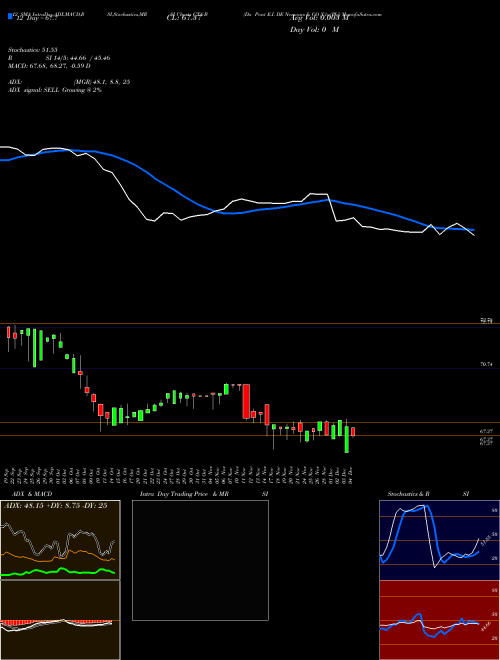Click the ADX signal SELL text

[x=55, y=90]
